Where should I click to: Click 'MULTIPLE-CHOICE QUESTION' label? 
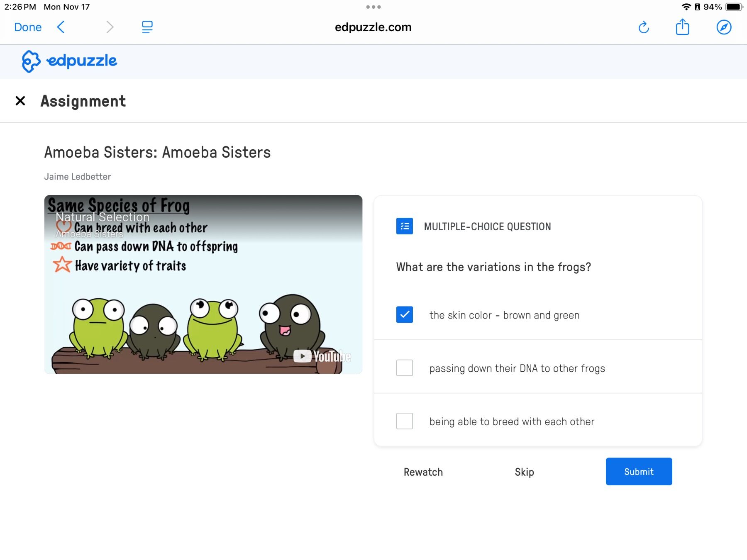[487, 226]
